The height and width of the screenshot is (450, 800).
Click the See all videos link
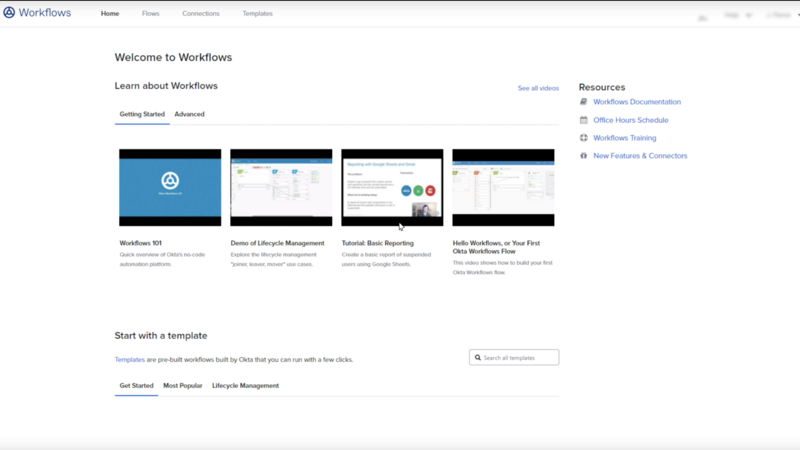pos(538,88)
